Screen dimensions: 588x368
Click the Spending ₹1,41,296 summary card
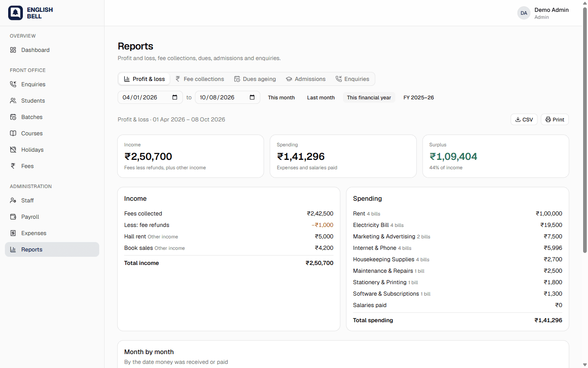pyautogui.click(x=343, y=156)
